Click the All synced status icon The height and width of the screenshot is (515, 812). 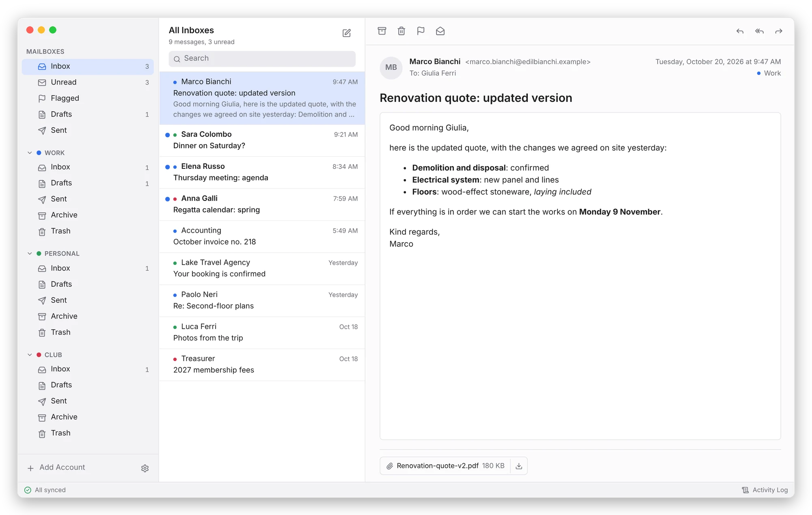[x=28, y=490]
